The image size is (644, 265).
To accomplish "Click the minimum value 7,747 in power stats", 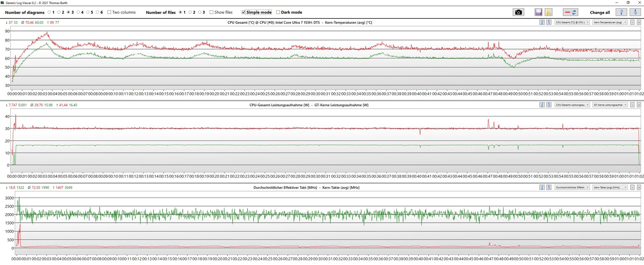I will coord(13,105).
